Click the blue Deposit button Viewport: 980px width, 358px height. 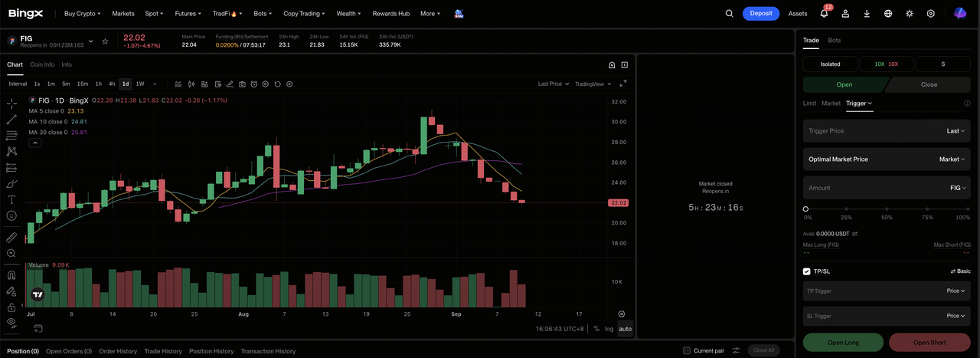pyautogui.click(x=761, y=14)
